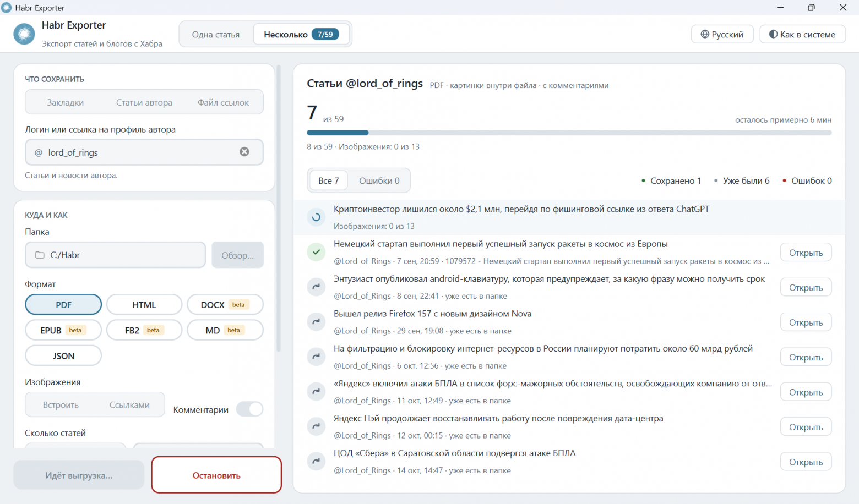Click the green checkmark of the Немецкий стартап article
Viewport: 859px width, 504px height.
[316, 252]
